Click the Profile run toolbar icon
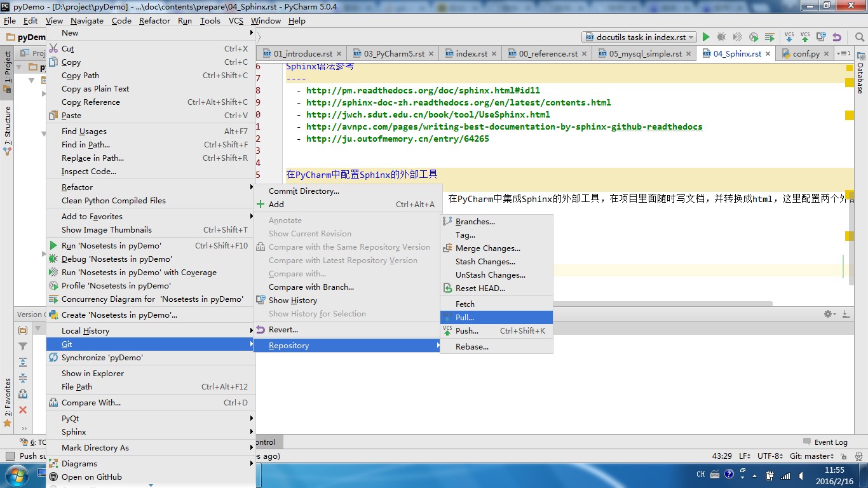Screen dimensions: 868x488 754,37
